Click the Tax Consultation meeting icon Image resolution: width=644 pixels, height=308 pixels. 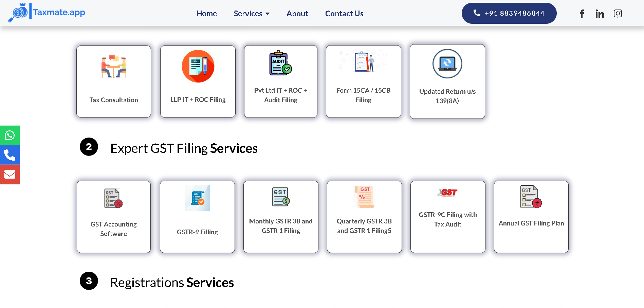pos(114,66)
